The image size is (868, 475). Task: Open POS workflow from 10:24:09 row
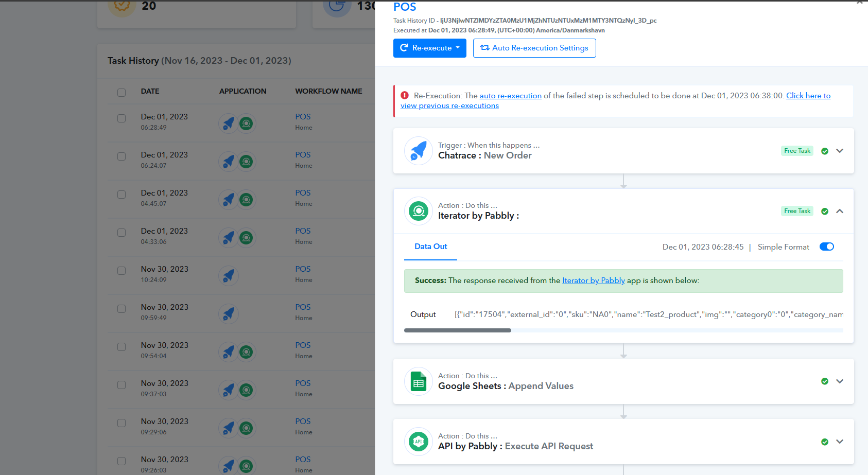pyautogui.click(x=303, y=269)
